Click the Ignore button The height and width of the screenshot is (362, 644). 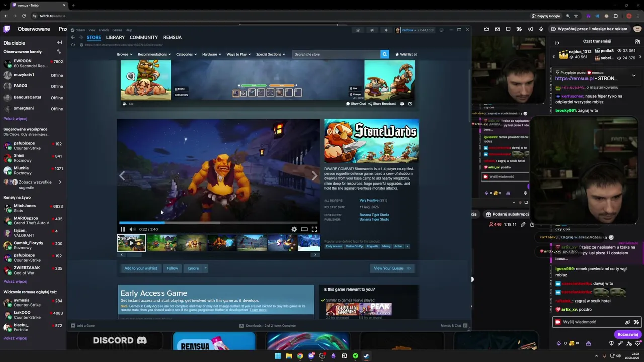click(x=193, y=268)
